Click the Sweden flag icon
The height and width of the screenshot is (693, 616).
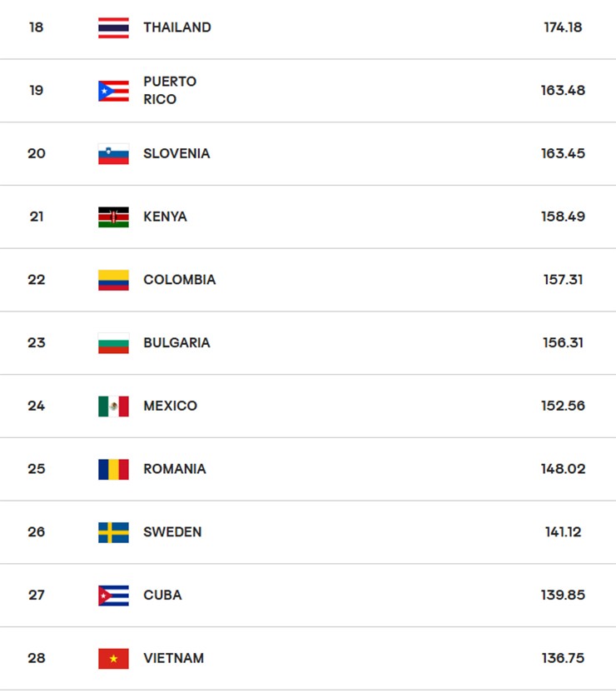click(x=113, y=532)
